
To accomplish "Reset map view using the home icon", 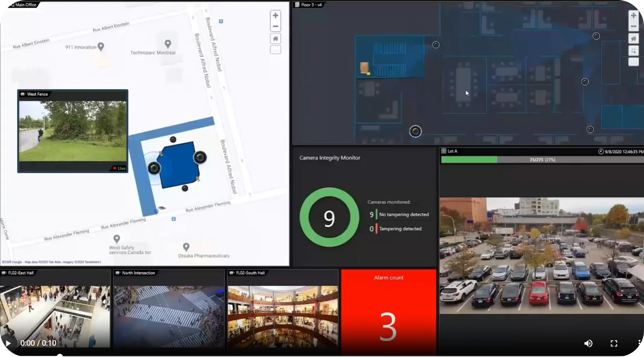I will click(275, 38).
